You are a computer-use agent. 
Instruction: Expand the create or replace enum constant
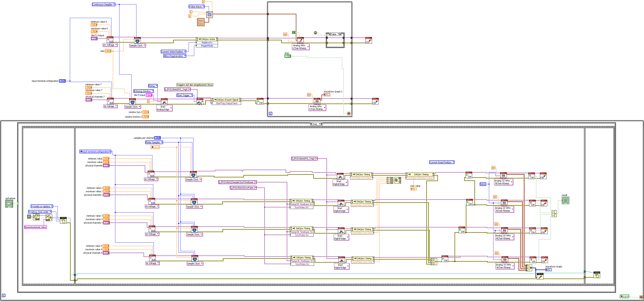[x=52, y=207]
